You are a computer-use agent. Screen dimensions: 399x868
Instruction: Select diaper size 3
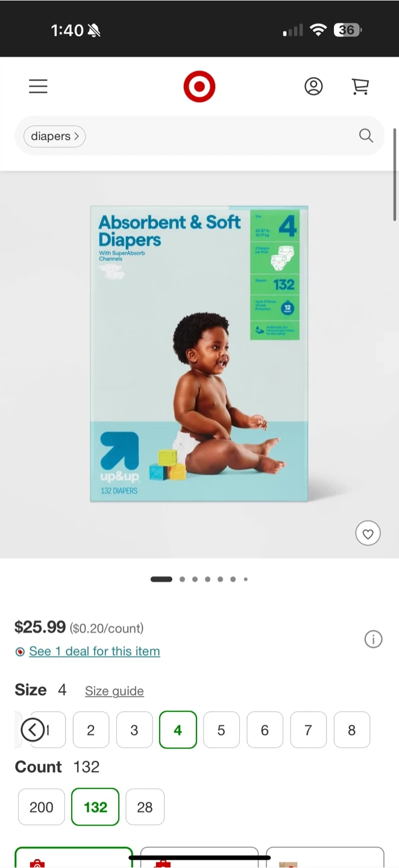[134, 730]
